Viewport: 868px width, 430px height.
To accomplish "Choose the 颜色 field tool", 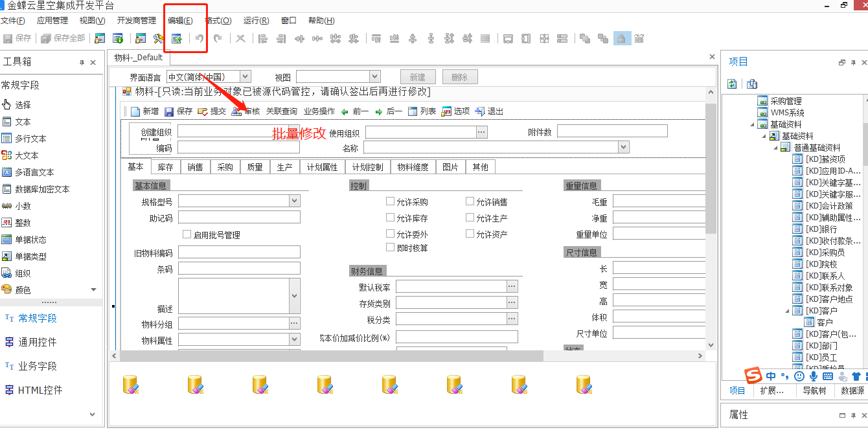I will point(17,290).
